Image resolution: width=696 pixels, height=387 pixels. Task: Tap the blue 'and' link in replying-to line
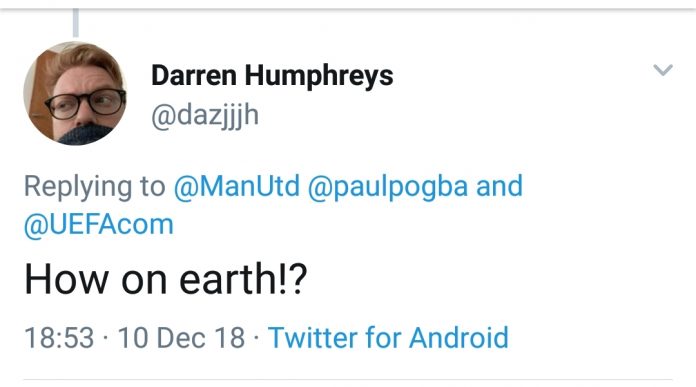[499, 186]
